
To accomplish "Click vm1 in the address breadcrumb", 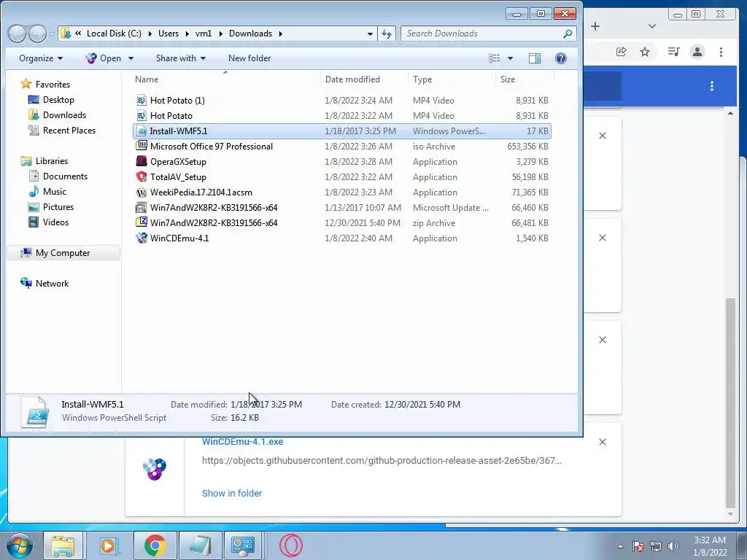I will [204, 34].
